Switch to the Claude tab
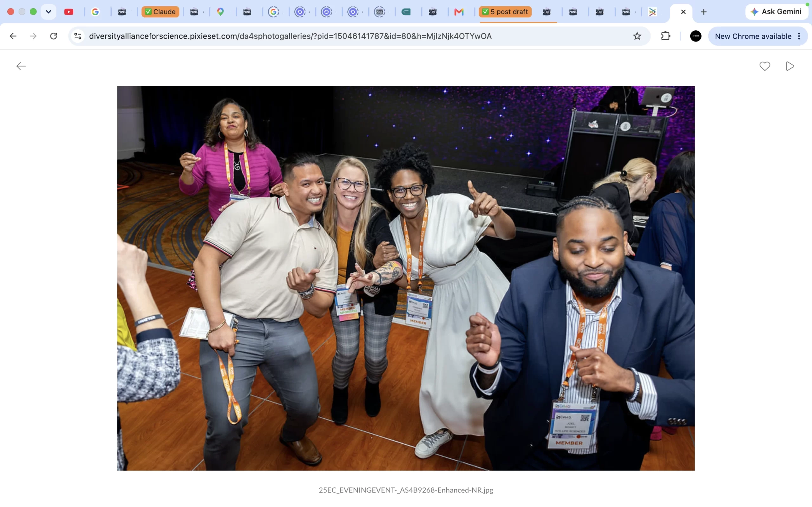The height and width of the screenshot is (507, 812). (160, 12)
